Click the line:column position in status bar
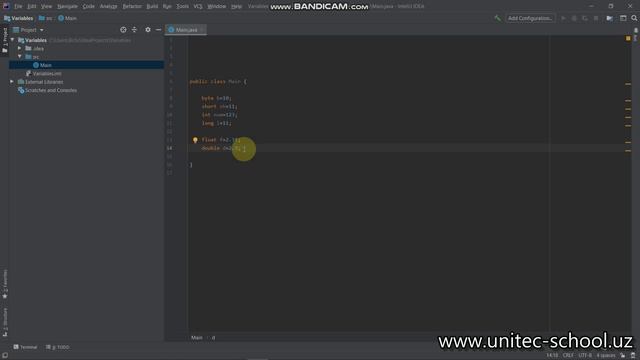The image size is (640, 360). coord(552,356)
